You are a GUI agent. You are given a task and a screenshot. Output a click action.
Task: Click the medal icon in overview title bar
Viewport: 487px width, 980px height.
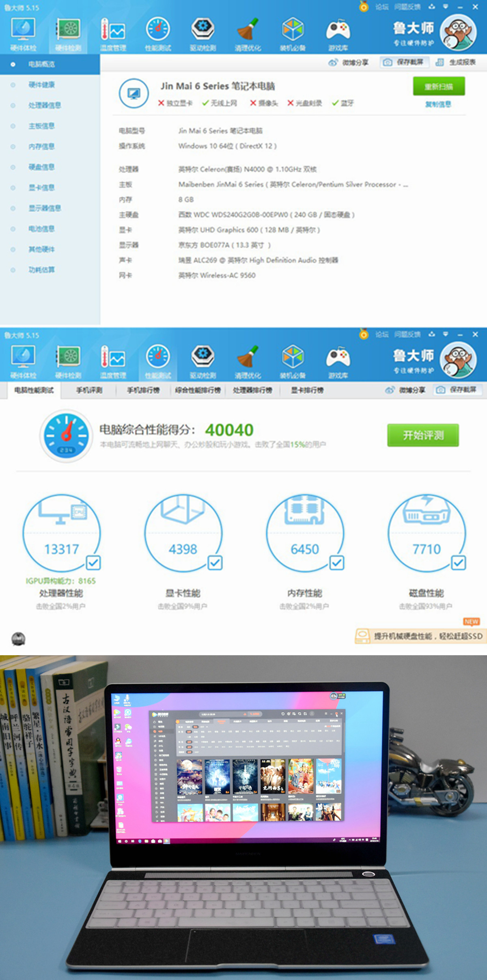point(364,6)
